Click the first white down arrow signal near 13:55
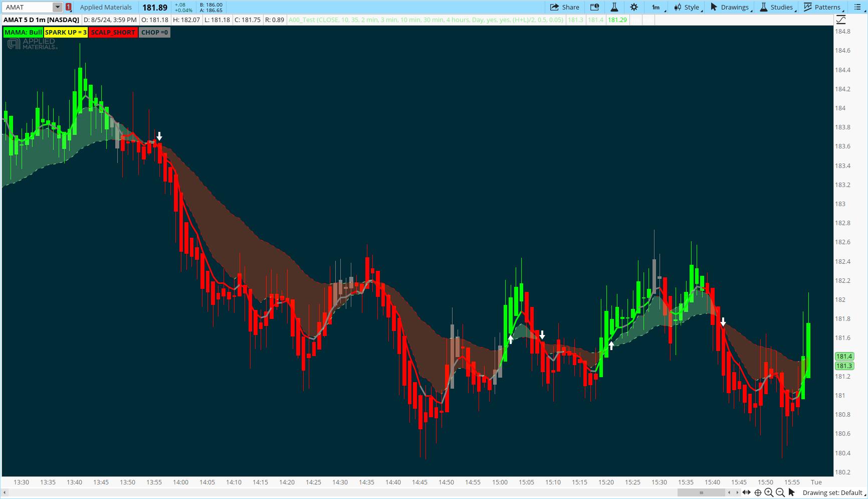The height and width of the screenshot is (499, 868). pos(159,136)
